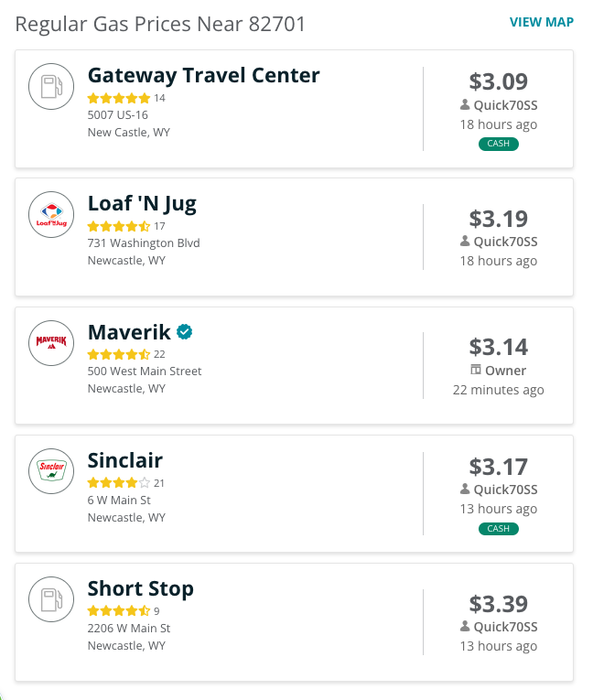Open the Gateway Travel Center station title

point(204,75)
